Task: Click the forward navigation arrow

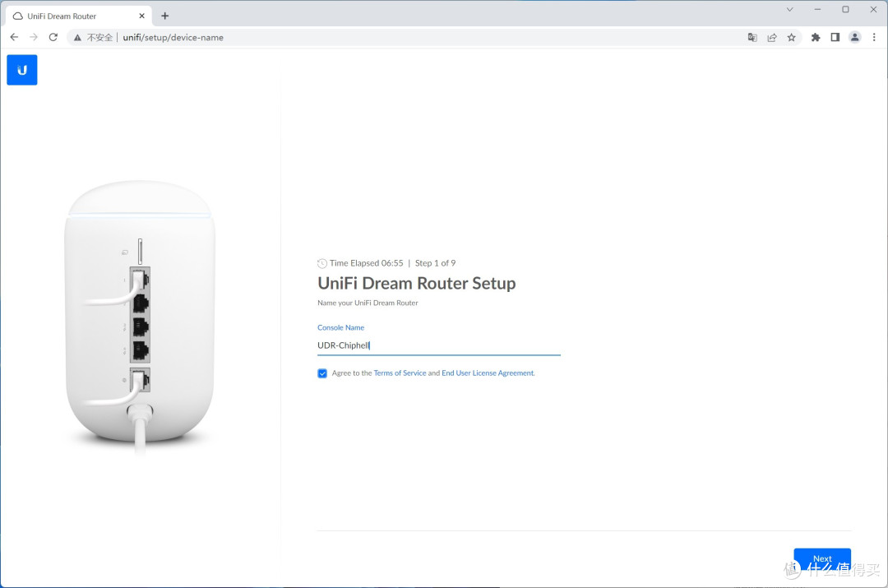Action: [33, 37]
